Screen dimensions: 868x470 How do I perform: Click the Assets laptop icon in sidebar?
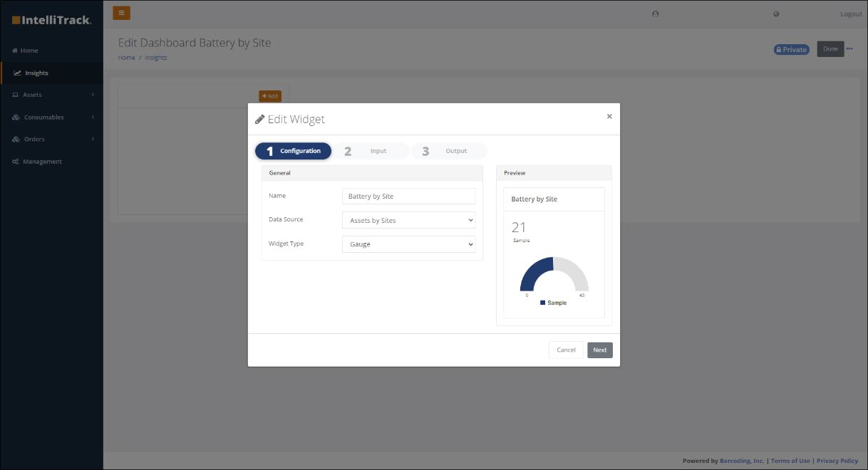pyautogui.click(x=16, y=95)
